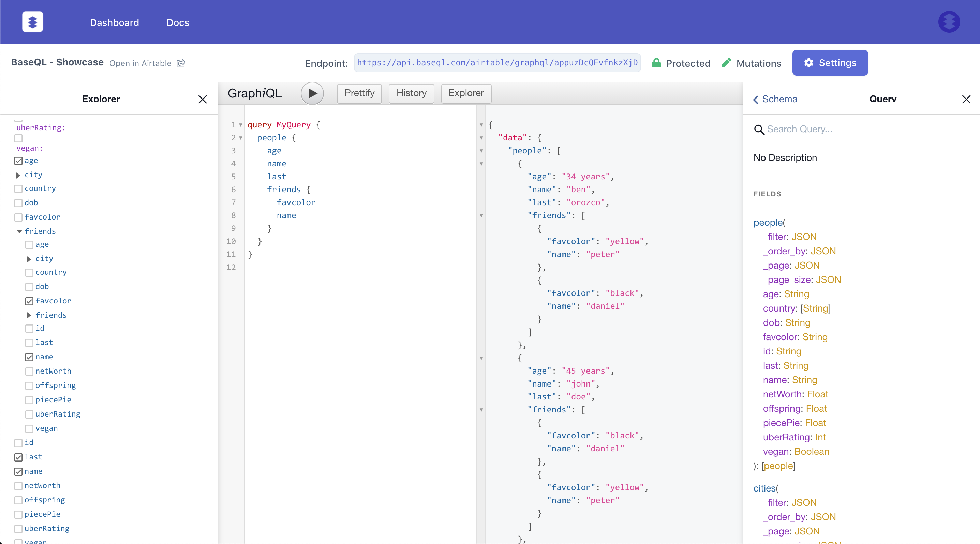Uncheck top-level age field
Viewport: 980px width, 544px height.
point(18,161)
